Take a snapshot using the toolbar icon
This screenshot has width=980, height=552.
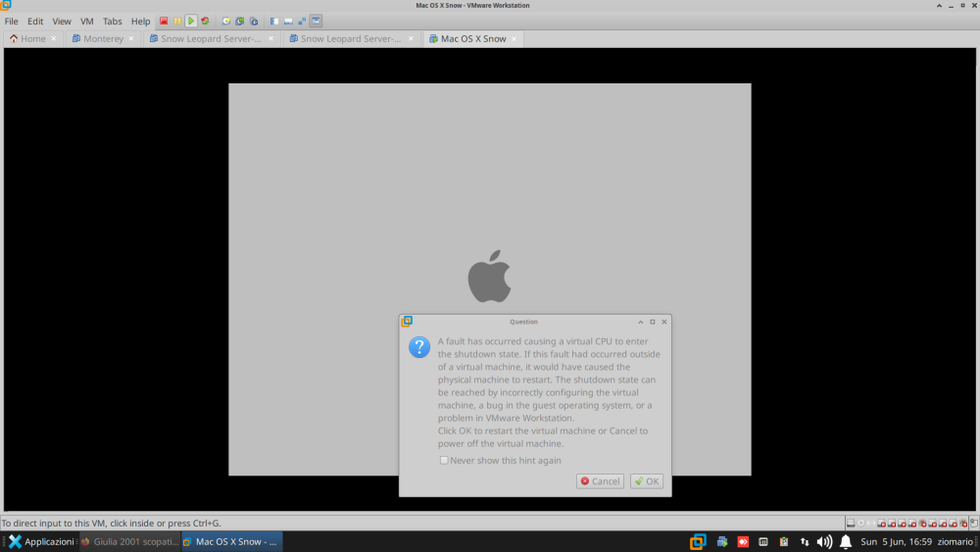[226, 21]
